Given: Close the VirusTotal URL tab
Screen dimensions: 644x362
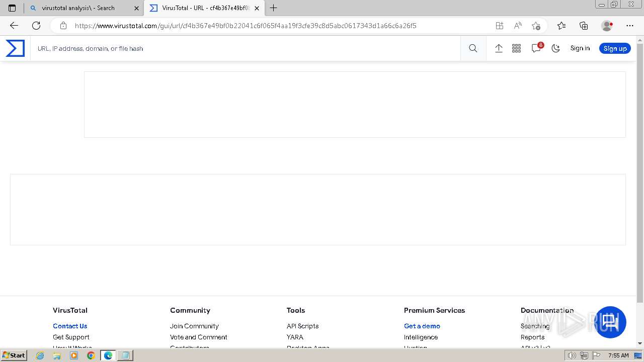Looking at the screenshot, I should pos(257,8).
